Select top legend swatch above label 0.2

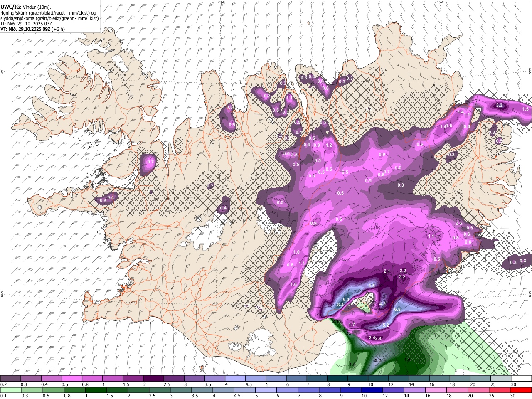coord(10,379)
